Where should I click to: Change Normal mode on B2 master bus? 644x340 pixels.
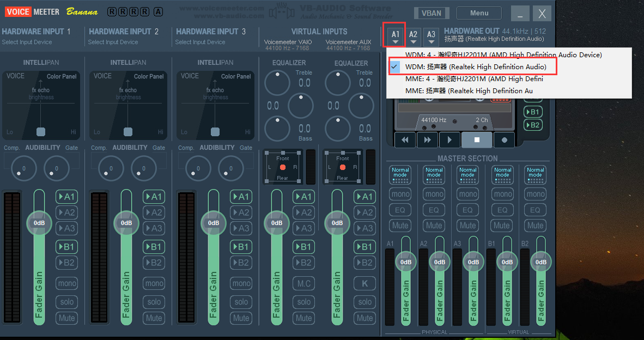(536, 175)
